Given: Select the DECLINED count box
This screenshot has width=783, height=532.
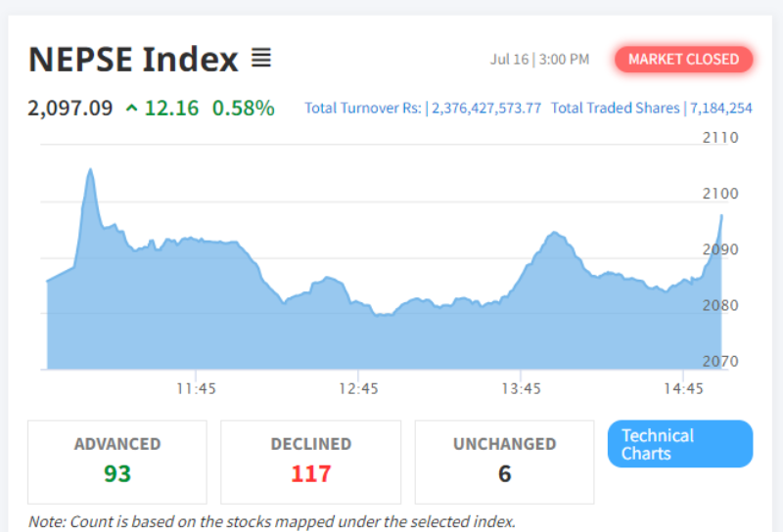Looking at the screenshot, I should (310, 463).
